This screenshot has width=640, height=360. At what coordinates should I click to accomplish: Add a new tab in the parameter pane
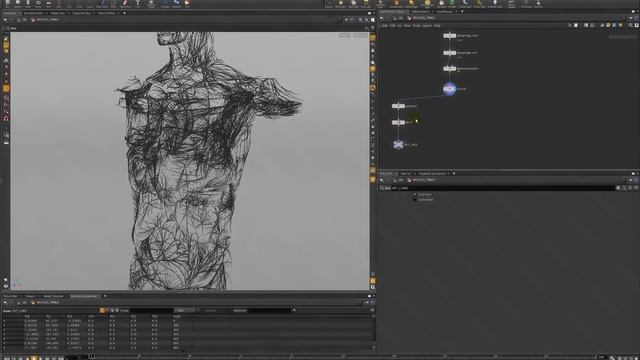coord(453,173)
